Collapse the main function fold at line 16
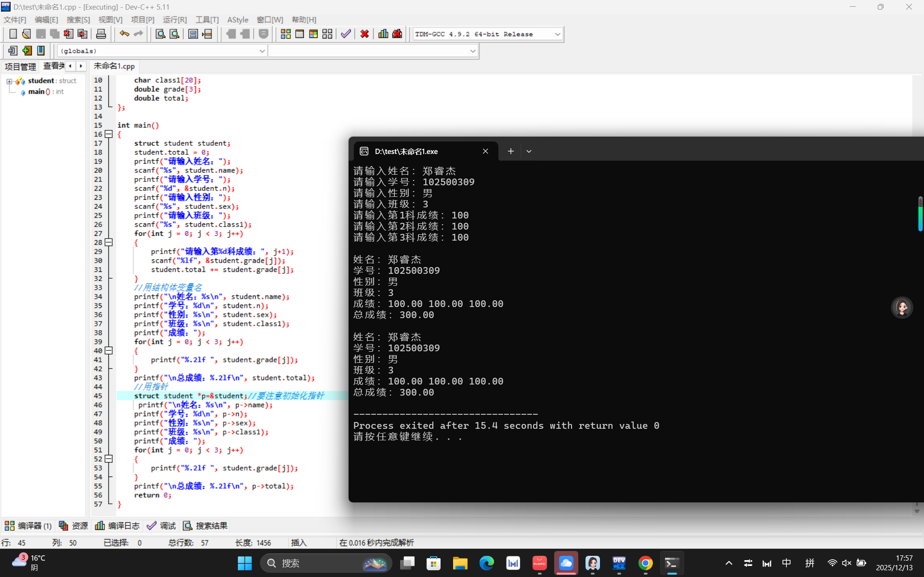Screen dimensions: 924x577 point(109,134)
